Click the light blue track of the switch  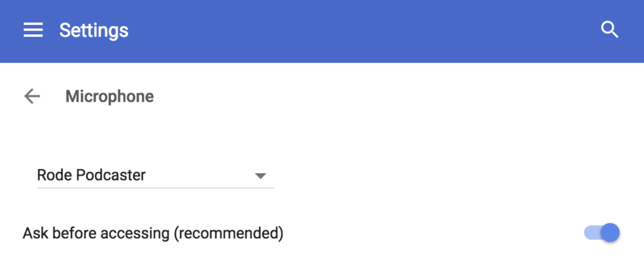(591, 233)
